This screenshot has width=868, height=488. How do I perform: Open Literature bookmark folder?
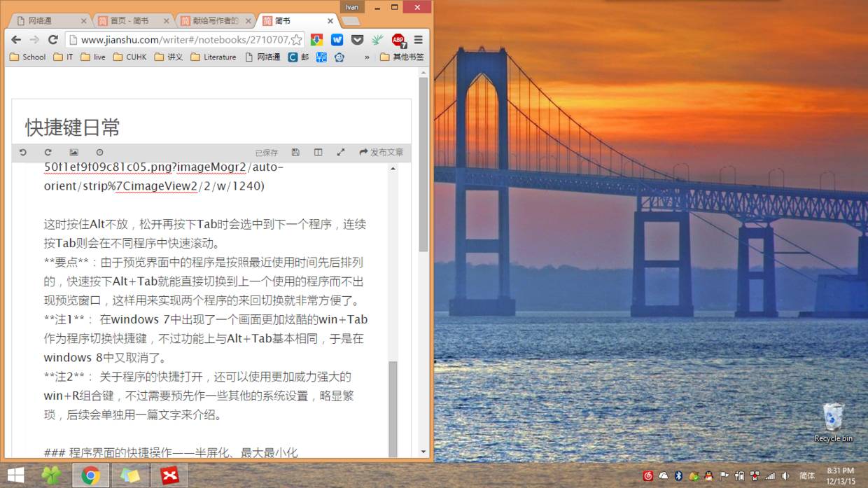[x=213, y=57]
